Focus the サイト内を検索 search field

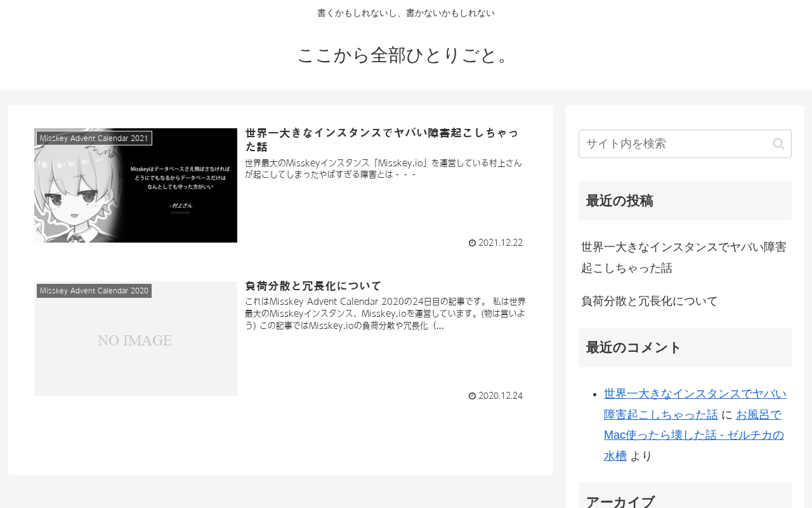click(x=685, y=144)
